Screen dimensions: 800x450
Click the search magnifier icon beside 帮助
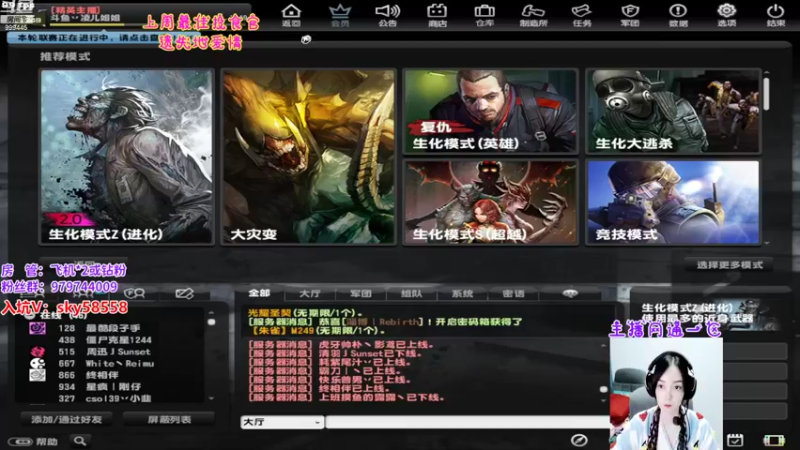(x=80, y=440)
